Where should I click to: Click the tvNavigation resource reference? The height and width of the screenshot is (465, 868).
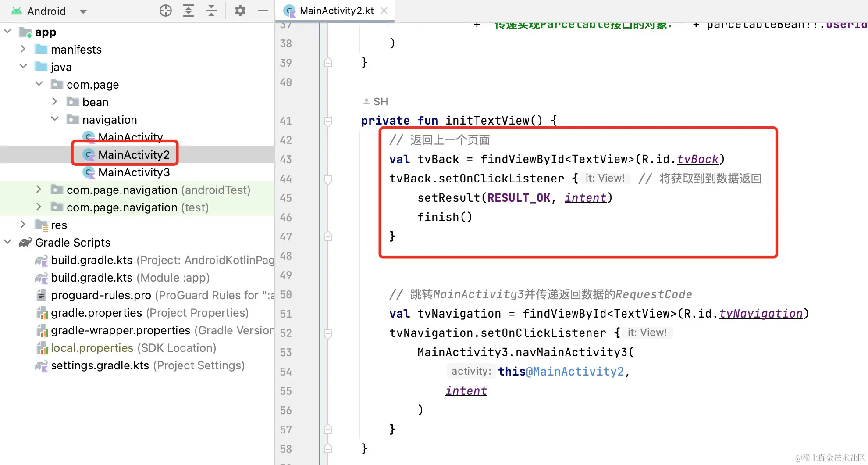[761, 314]
